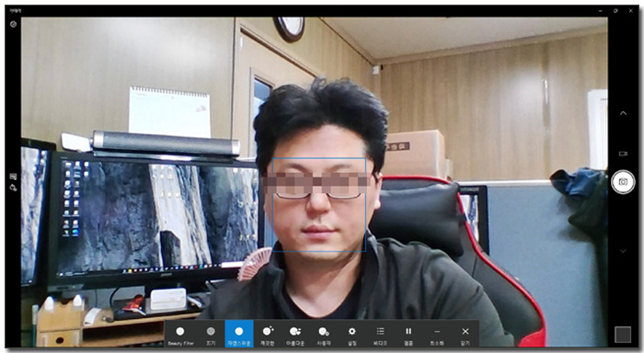Click the detected face frame in preview

coord(319,205)
